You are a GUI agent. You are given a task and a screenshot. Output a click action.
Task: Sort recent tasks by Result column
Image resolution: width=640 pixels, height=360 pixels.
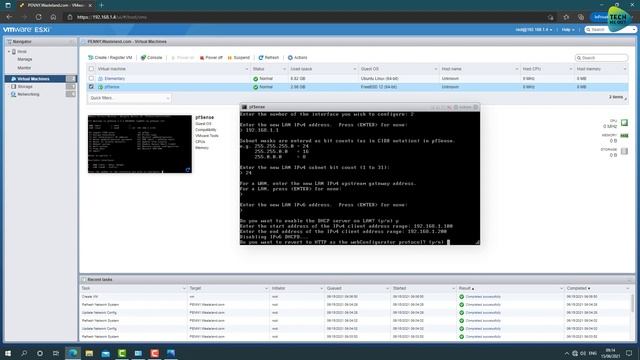point(466,288)
